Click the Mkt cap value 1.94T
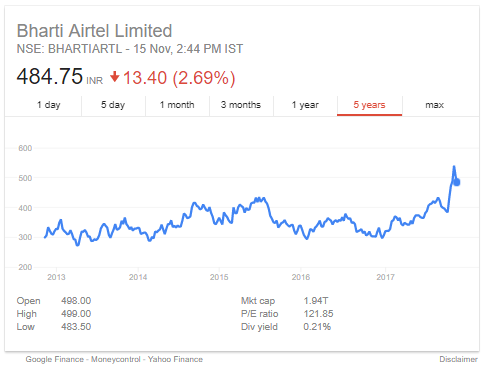488x368 pixels. [x=316, y=301]
